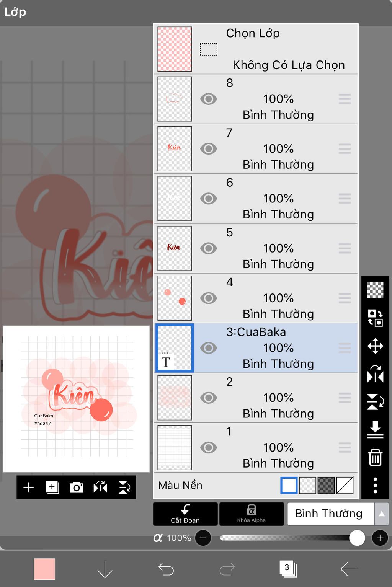Choose the white background color swatch
This screenshot has height=587, width=392.
289,485
